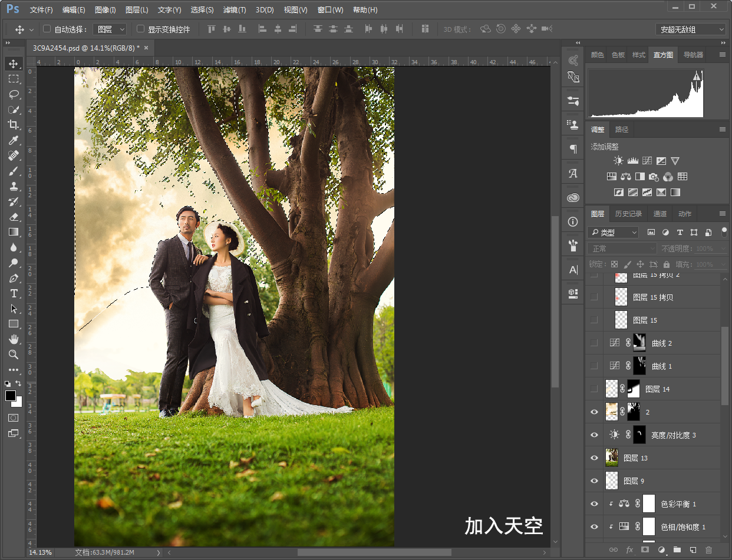Screen dimensions: 732x560
Task: Select the Gradient tool
Action: pos(13,232)
